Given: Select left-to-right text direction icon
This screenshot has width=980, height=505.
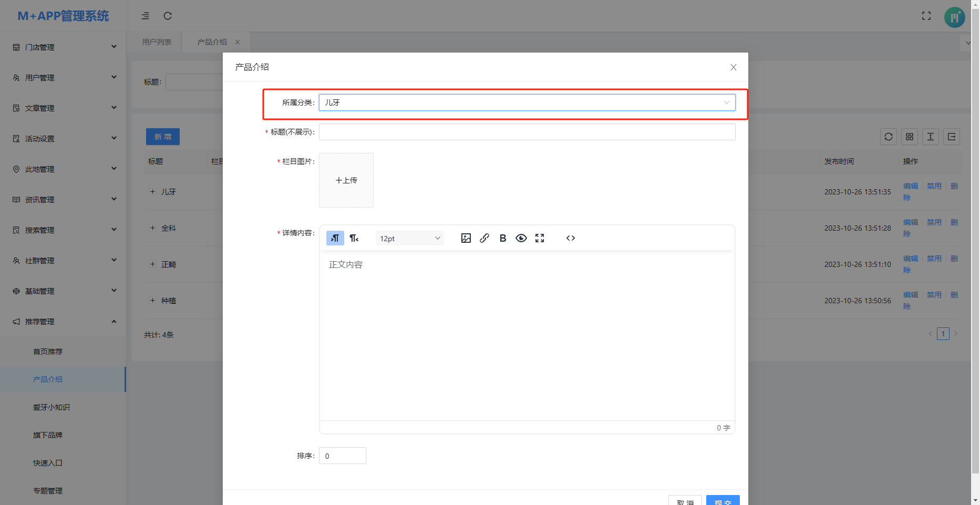Looking at the screenshot, I should tap(335, 238).
